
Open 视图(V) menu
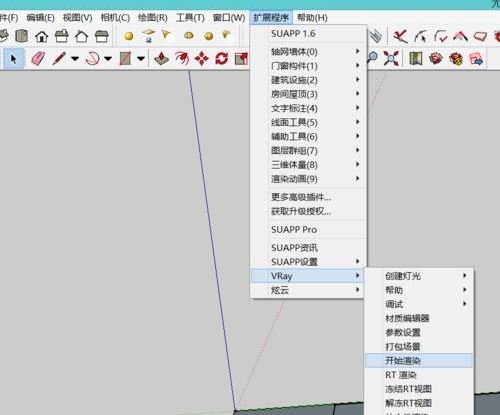[x=77, y=18]
